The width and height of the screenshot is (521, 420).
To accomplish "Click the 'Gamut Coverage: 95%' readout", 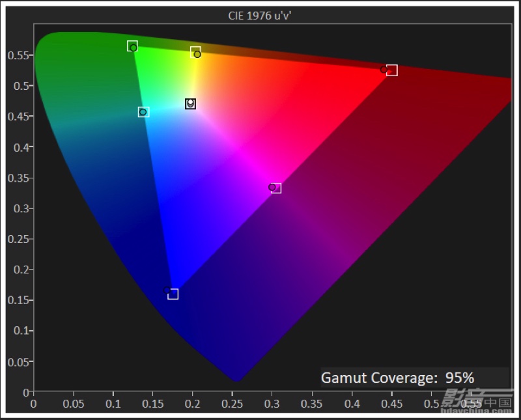I will point(397,378).
